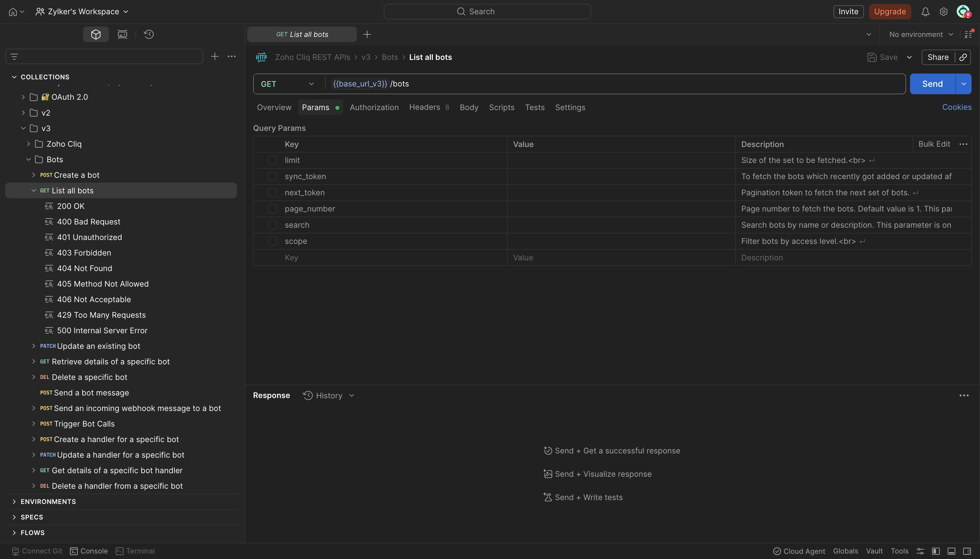This screenshot has height=559, width=980.
Task: Create new collection with plus icon
Action: coord(214,56)
